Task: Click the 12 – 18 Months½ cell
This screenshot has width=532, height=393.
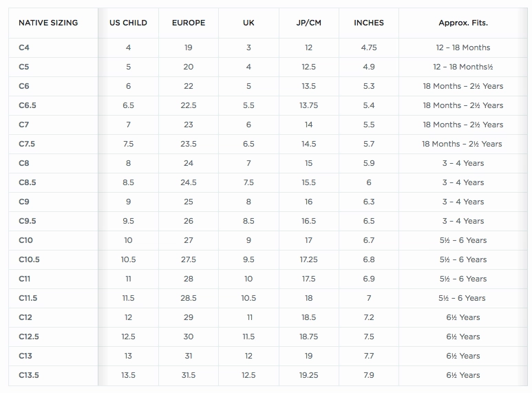Action: 462,67
